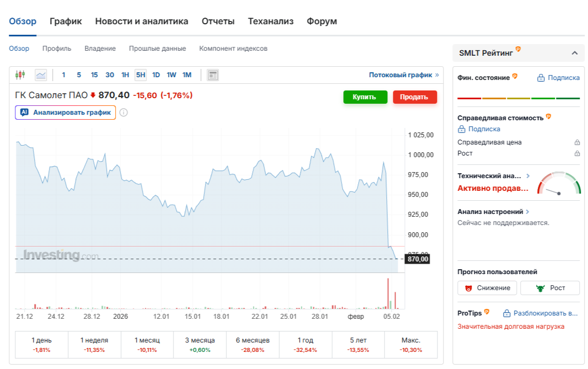Open Потоковый график link
588x369 pixels.
click(x=403, y=74)
